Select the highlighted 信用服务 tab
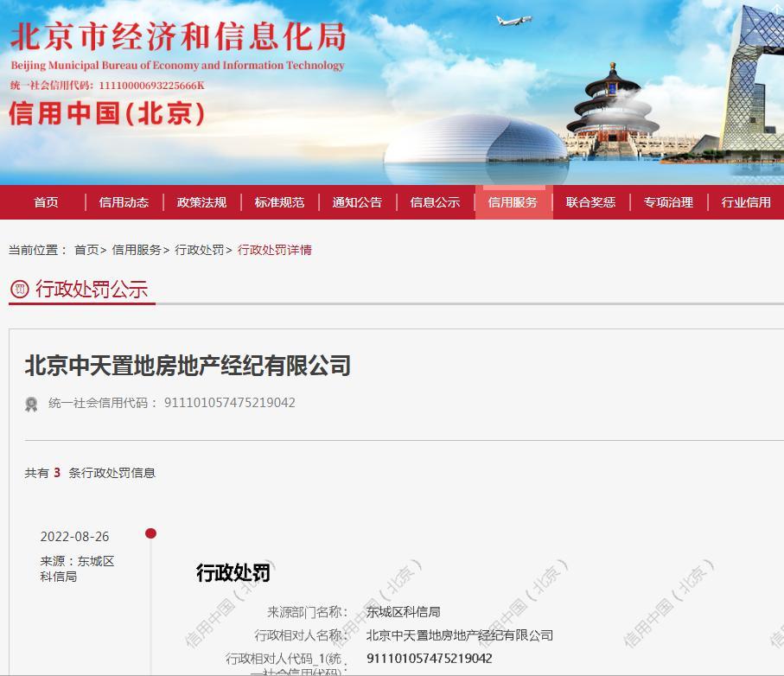Image resolution: width=784 pixels, height=676 pixels. coord(513,202)
